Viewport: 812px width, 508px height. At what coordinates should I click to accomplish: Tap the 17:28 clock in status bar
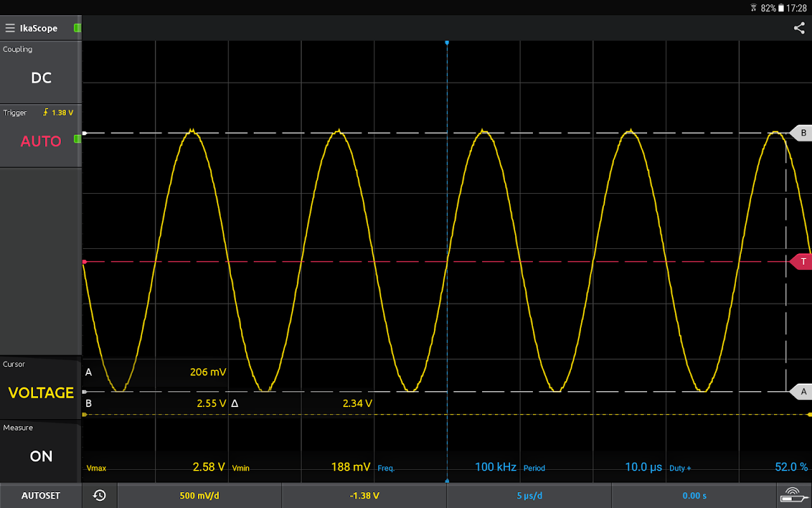click(x=796, y=8)
